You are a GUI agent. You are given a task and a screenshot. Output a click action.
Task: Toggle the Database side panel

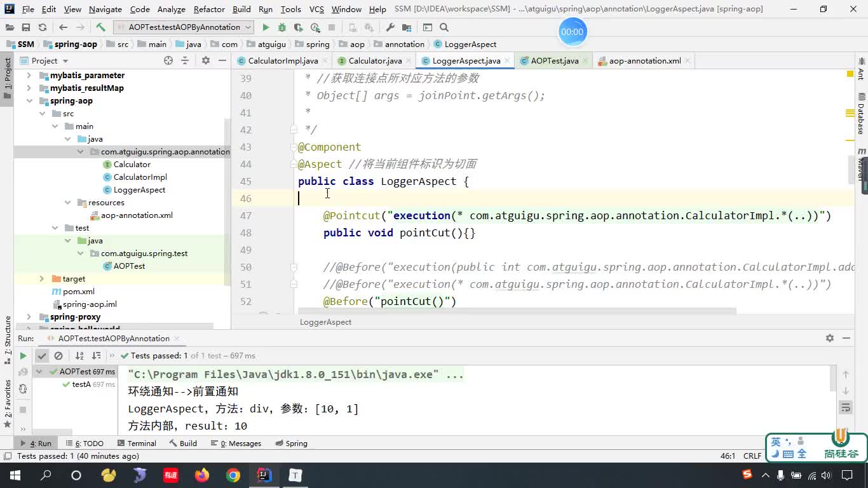[861, 114]
